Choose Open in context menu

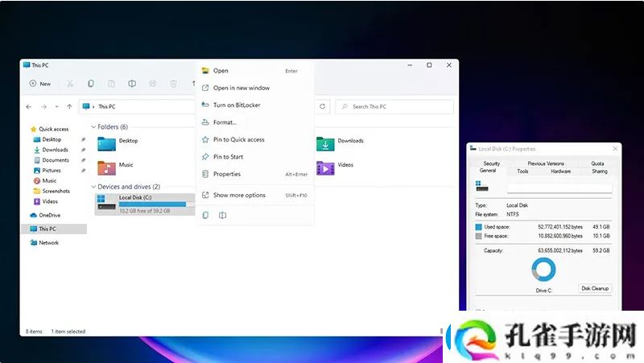255,71
